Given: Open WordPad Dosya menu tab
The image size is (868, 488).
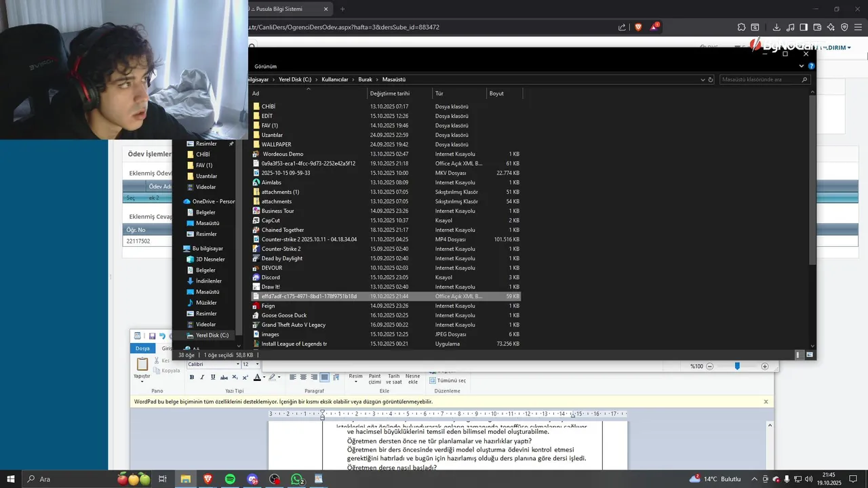Looking at the screenshot, I should tap(142, 348).
